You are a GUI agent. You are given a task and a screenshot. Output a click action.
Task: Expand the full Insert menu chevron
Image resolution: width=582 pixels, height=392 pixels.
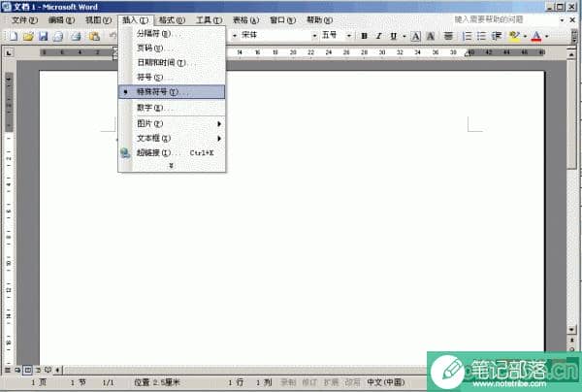point(171,166)
